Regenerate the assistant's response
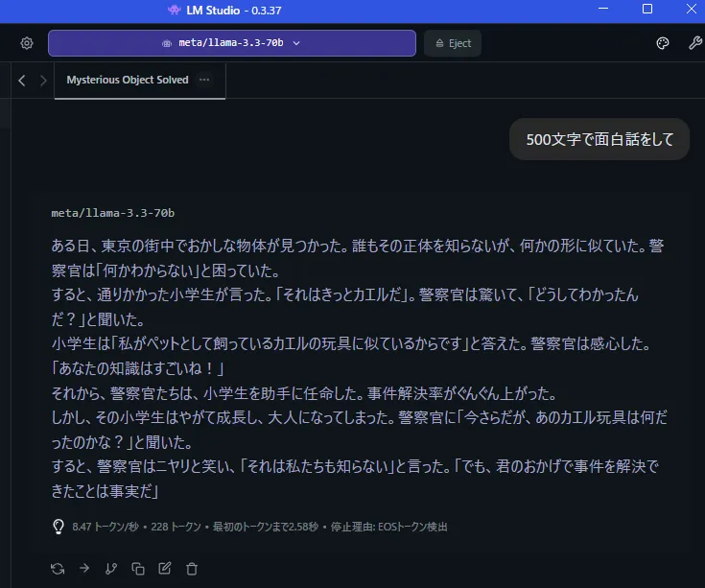The height and width of the screenshot is (588, 705). [58, 568]
